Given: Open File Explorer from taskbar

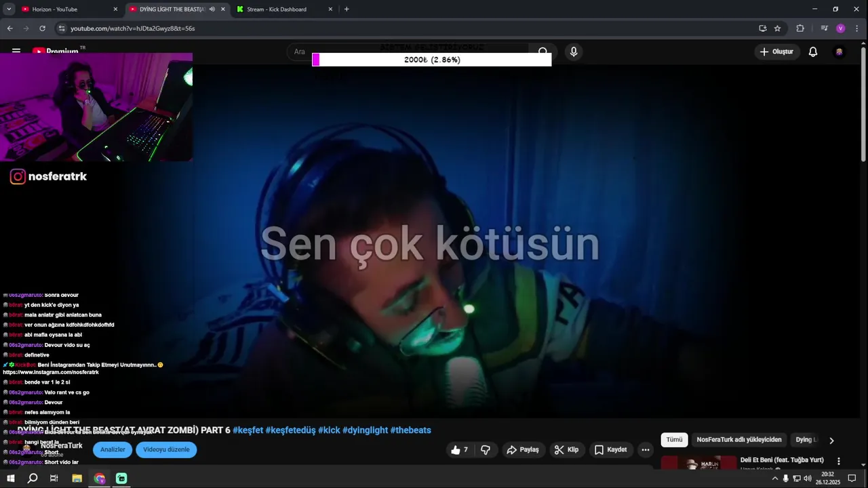Looking at the screenshot, I should [x=77, y=479].
